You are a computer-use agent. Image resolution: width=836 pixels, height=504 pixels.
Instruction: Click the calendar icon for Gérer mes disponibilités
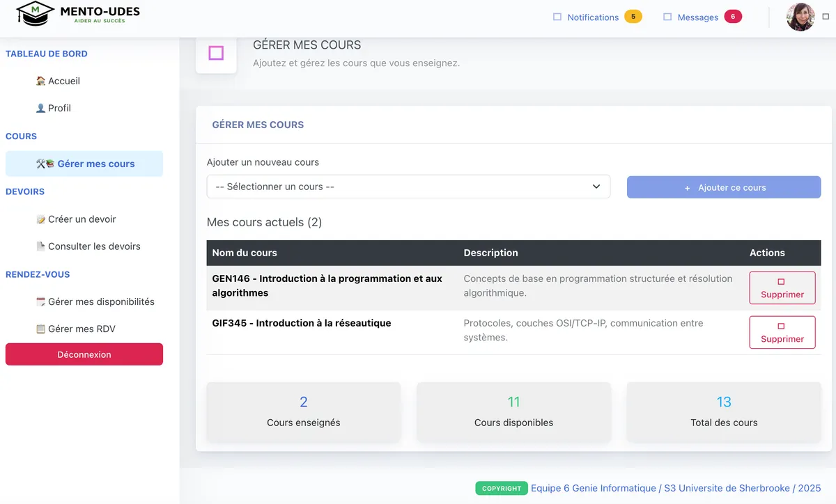(40, 301)
